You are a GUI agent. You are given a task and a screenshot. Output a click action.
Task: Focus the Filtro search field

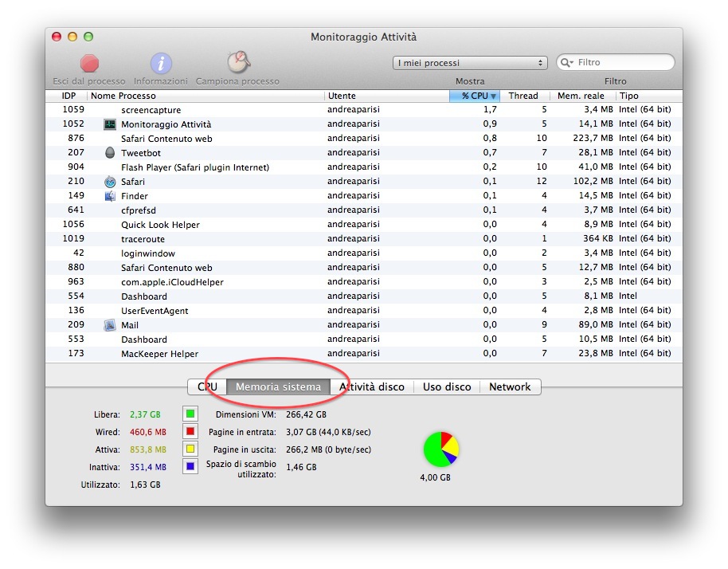point(616,62)
